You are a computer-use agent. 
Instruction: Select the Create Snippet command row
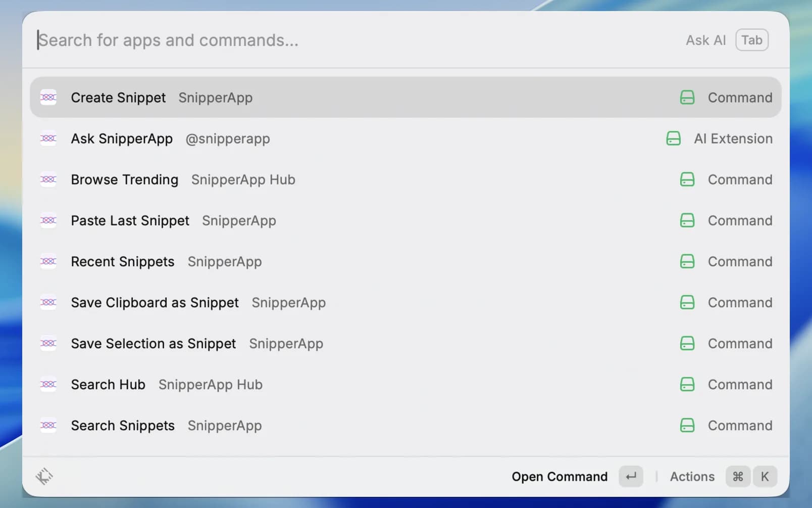tap(405, 98)
